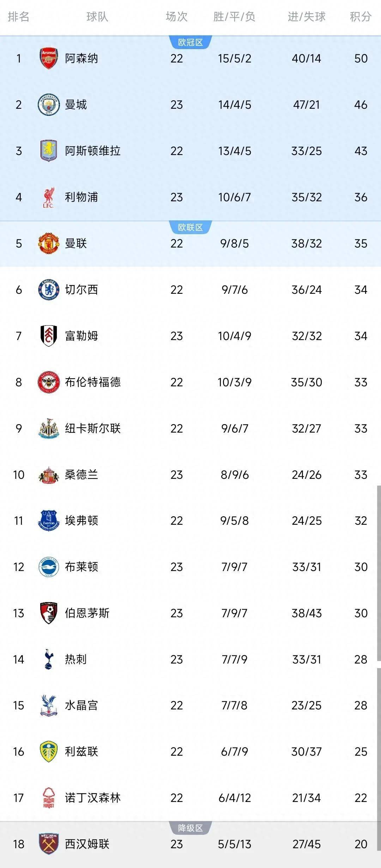Sort by 积分 column header
The height and width of the screenshot is (868, 381).
click(x=361, y=17)
